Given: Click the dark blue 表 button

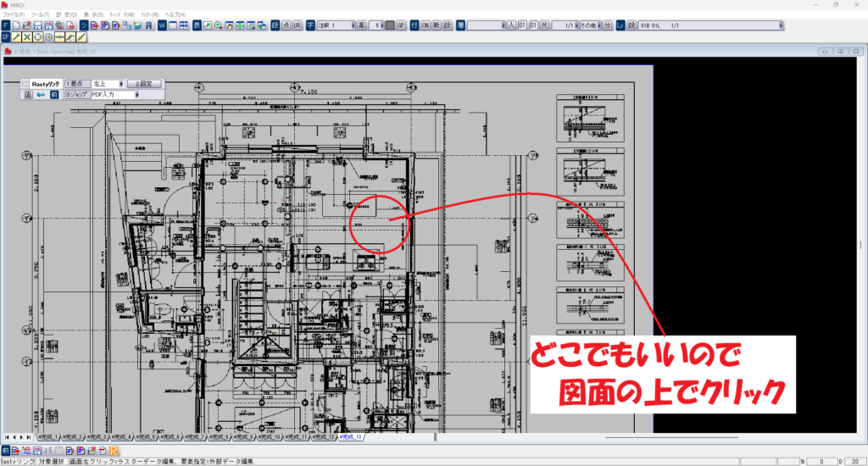Looking at the screenshot, I should click(197, 25).
